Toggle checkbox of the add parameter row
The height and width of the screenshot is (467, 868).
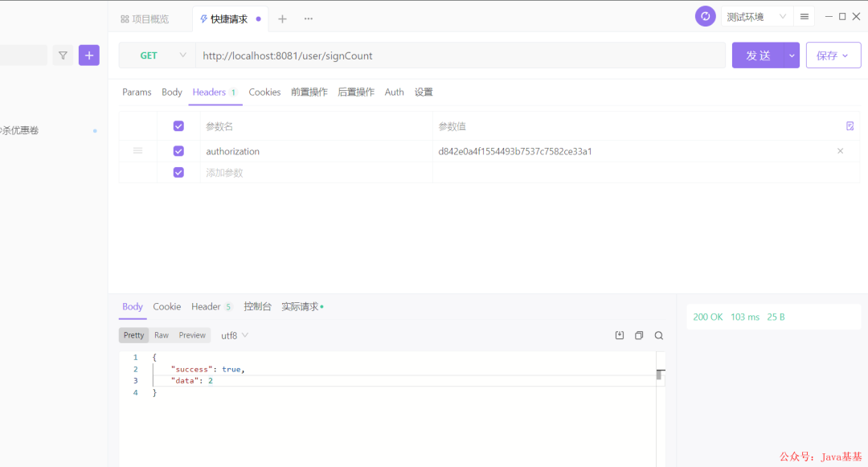178,173
